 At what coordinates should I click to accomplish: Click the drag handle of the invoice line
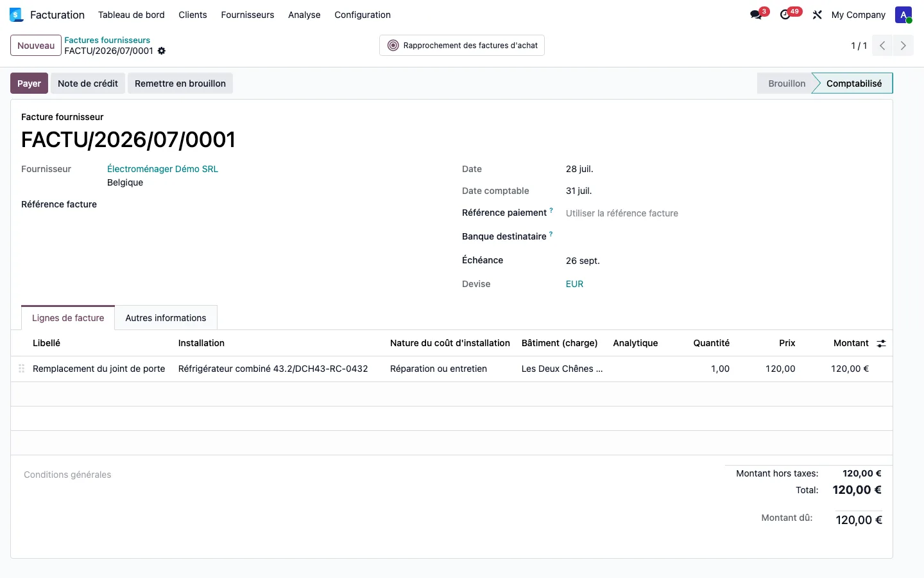tap(21, 369)
